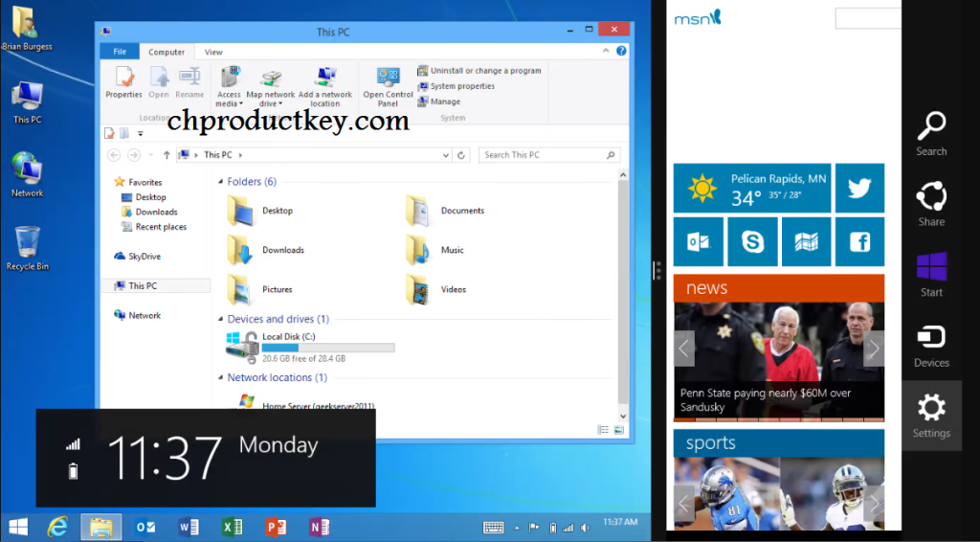980x542 pixels.
Task: Click the Outlook tile in MSN
Action: coord(698,242)
